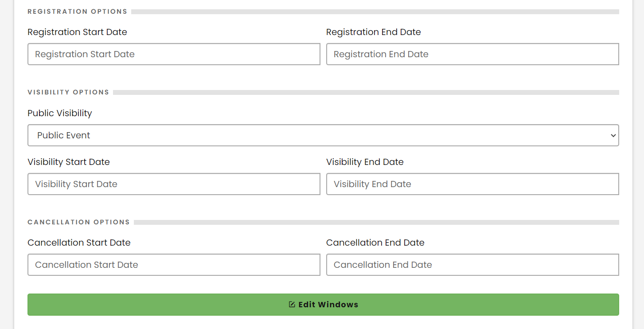Screen dimensions: 644x329
Task: Select the Visibility Start Date text box
Action: [174, 184]
